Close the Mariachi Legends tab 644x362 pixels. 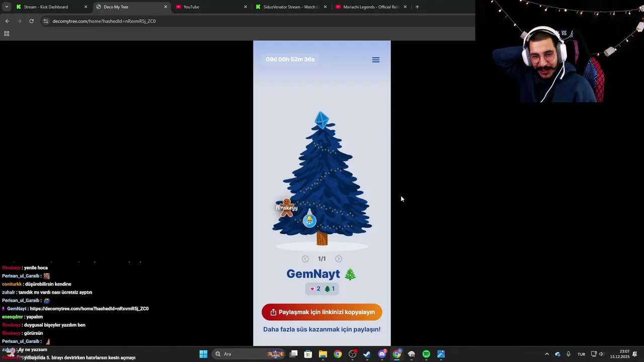click(405, 7)
